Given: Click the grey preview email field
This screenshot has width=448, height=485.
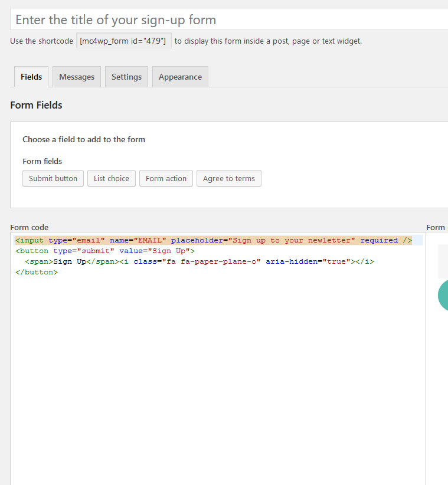Looking at the screenshot, I should click(443, 261).
